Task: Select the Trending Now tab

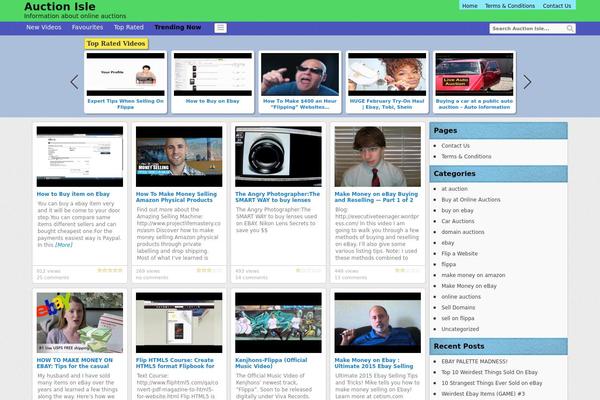Action: 178,28
